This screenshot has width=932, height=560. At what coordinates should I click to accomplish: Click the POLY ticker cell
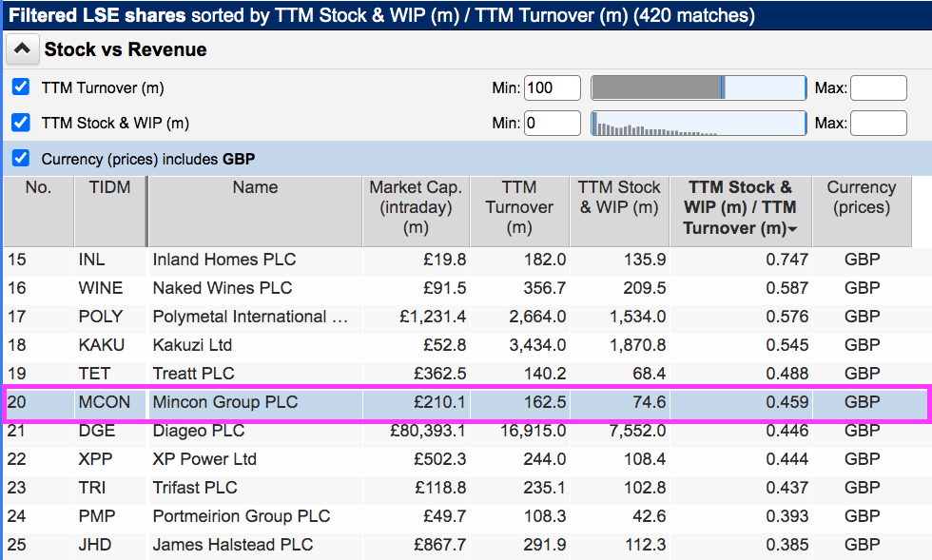101,317
